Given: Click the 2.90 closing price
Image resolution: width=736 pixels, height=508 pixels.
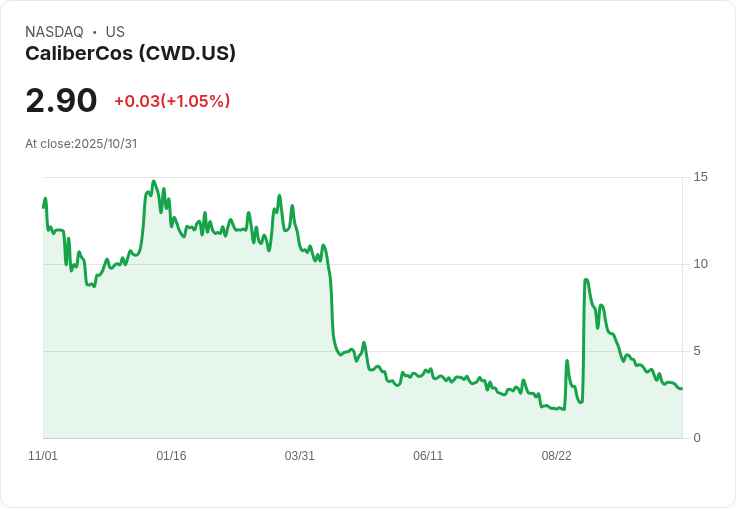Looking at the screenshot, I should pos(61,101).
